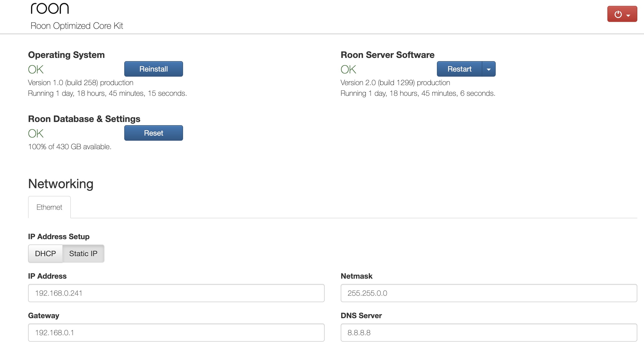Expand the Restart dropdown arrow
Screen dimensions: 644x363
pos(489,69)
